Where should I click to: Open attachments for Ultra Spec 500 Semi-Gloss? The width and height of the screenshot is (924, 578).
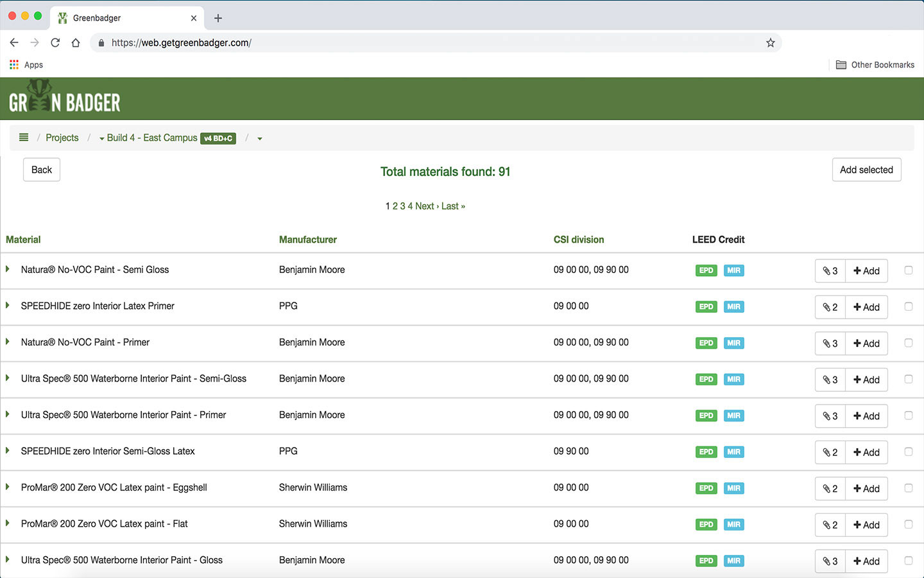830,380
